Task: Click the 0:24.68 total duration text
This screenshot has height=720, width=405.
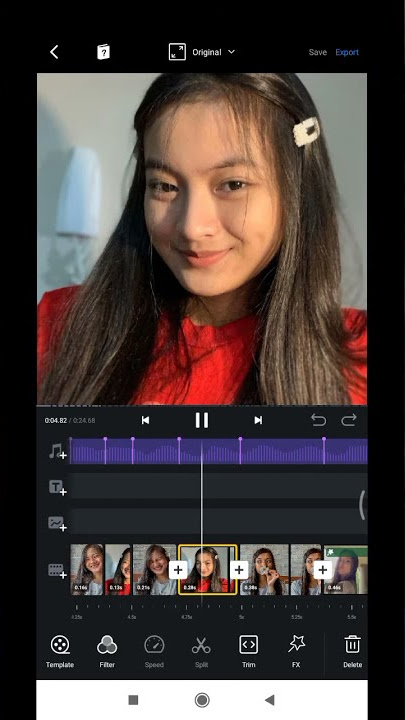Action: [x=84, y=420]
